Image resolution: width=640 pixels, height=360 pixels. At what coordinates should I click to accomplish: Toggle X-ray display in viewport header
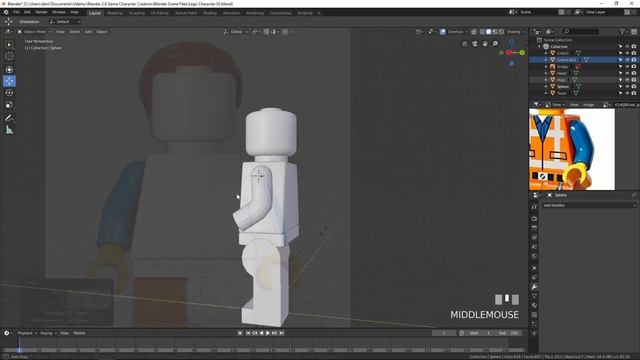point(474,32)
